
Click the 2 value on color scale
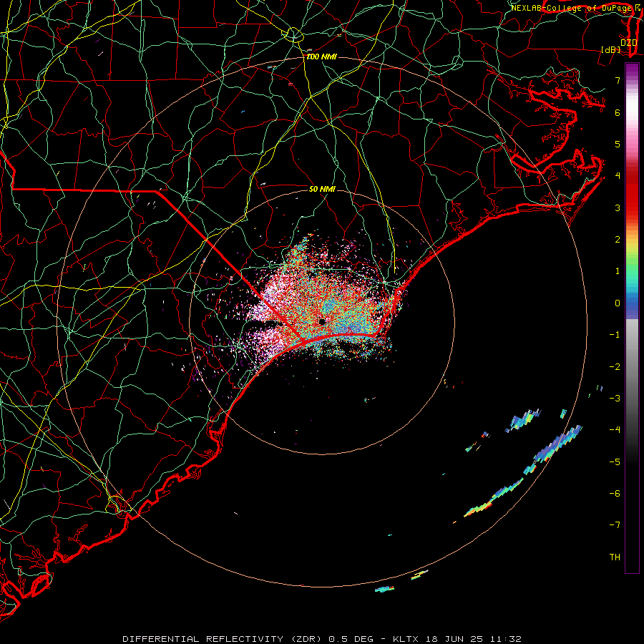click(x=618, y=240)
